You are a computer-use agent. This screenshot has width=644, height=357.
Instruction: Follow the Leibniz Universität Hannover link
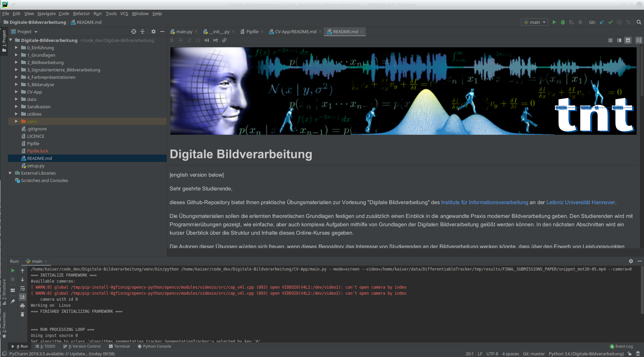coord(580,202)
